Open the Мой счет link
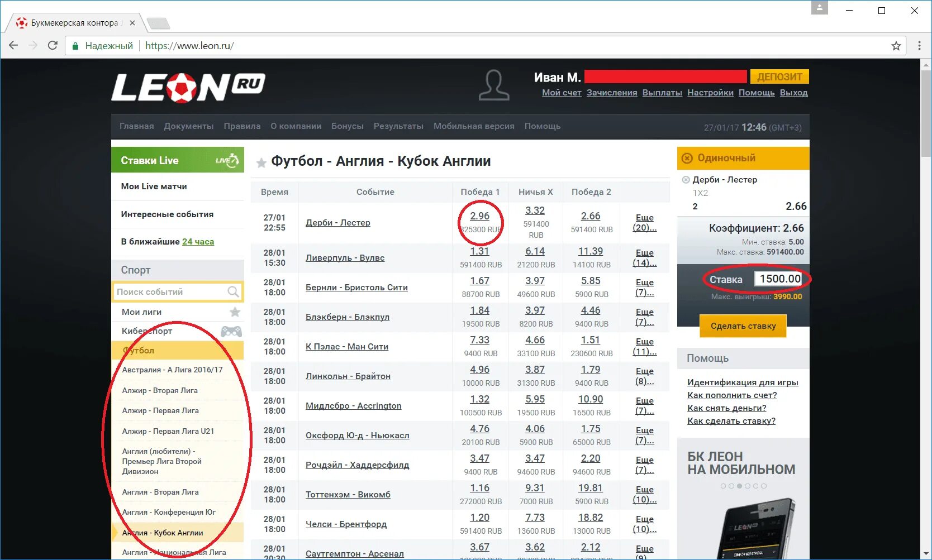 pos(562,93)
